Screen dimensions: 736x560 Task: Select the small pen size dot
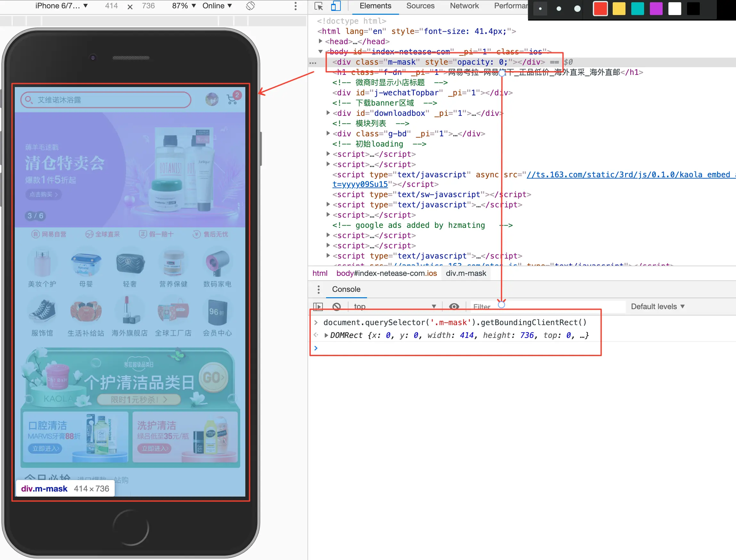click(540, 9)
